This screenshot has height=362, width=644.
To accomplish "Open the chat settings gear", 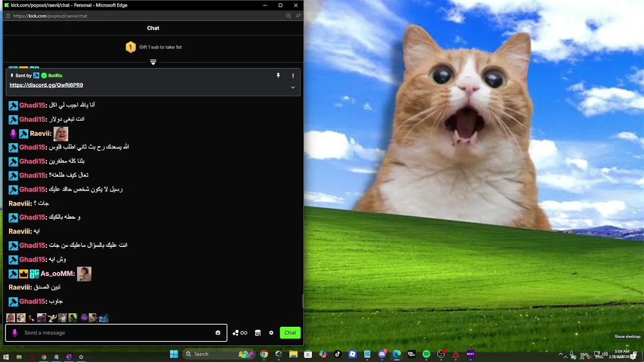I will point(271,333).
